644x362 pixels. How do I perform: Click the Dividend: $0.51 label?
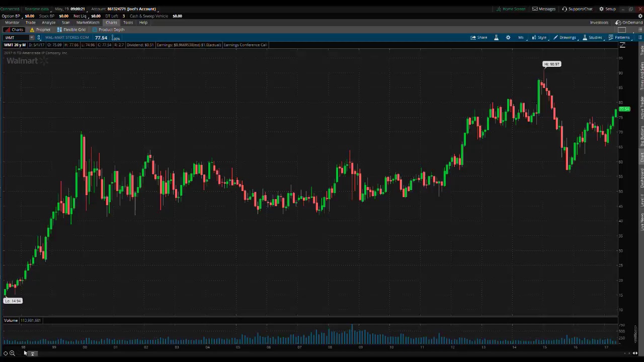140,45
